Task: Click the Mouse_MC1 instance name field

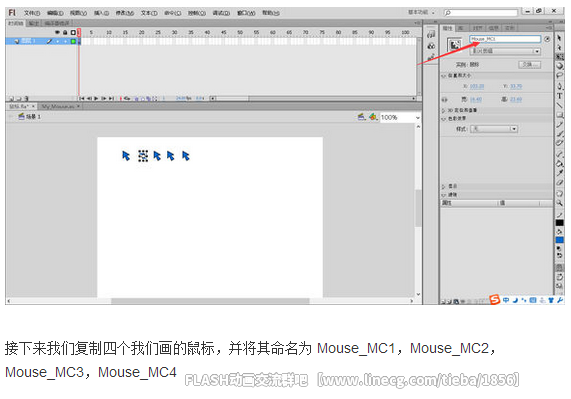Action: 505,39
